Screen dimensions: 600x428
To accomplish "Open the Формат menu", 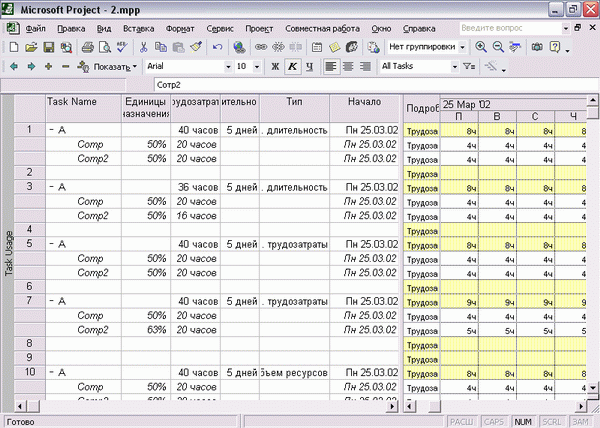I will click(180, 29).
